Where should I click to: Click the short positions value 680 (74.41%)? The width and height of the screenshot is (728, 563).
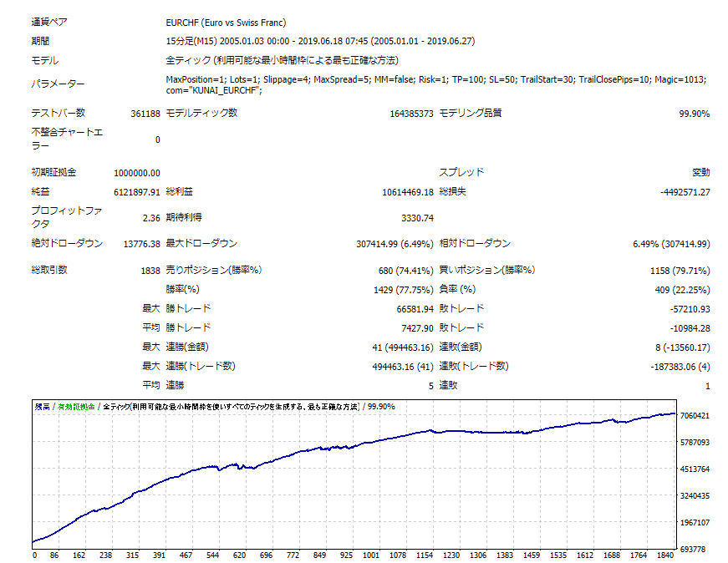click(x=405, y=271)
